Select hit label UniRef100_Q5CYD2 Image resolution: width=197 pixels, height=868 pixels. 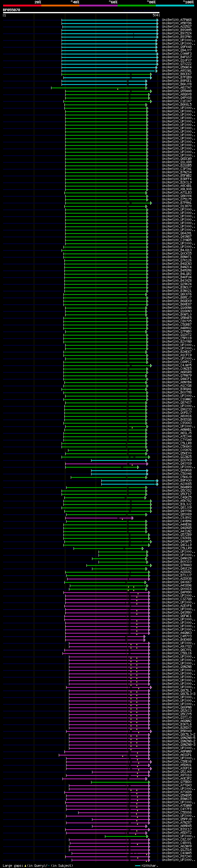click(x=177, y=491)
